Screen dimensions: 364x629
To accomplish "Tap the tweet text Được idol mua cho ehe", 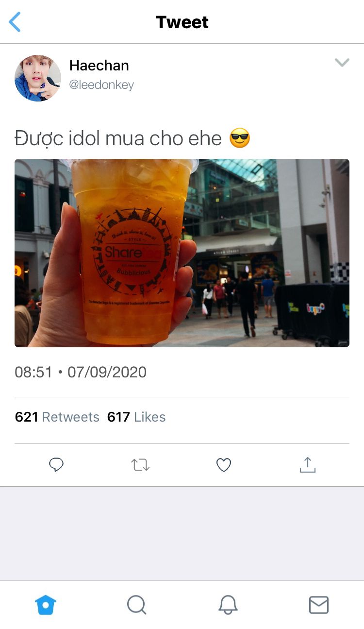I will (x=118, y=139).
